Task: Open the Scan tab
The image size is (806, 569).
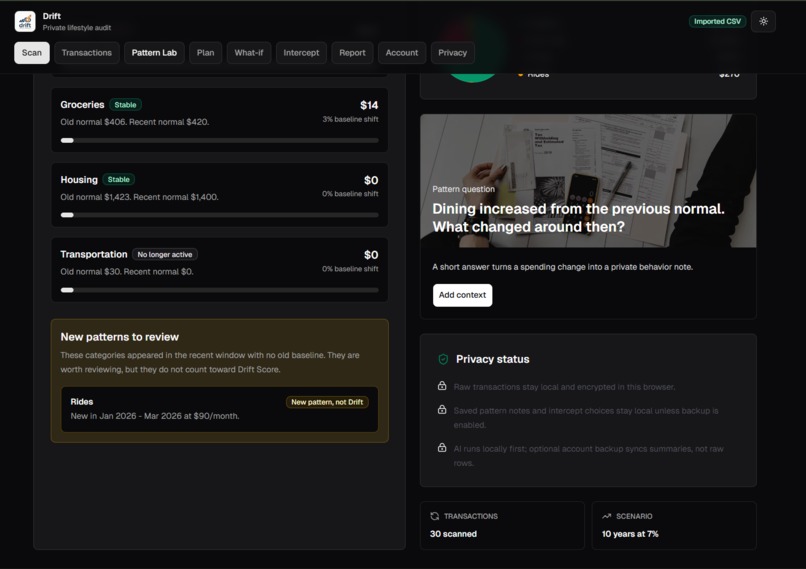Action: pyautogui.click(x=32, y=53)
